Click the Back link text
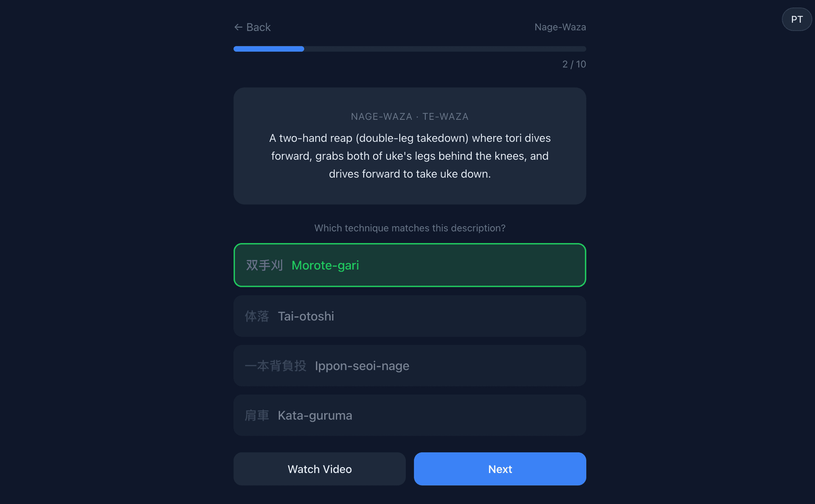Screen dimensions: 815x504 coord(258,27)
